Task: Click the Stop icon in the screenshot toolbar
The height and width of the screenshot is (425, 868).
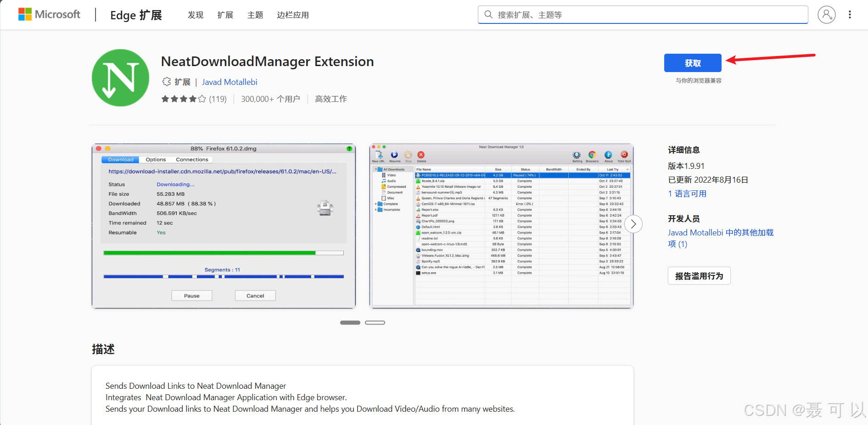Action: [408, 157]
